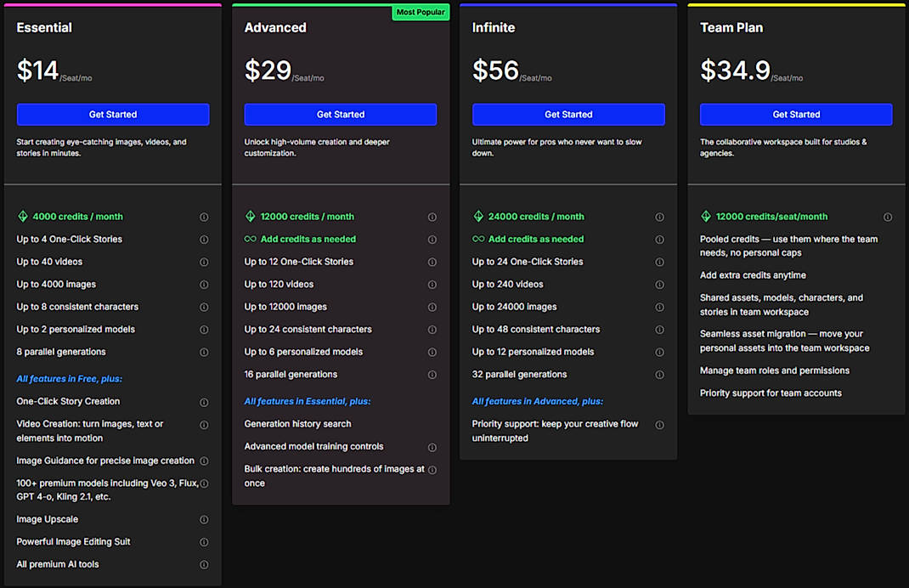Open "All features in Essential, plus:" link
This screenshot has width=909, height=588.
point(308,401)
